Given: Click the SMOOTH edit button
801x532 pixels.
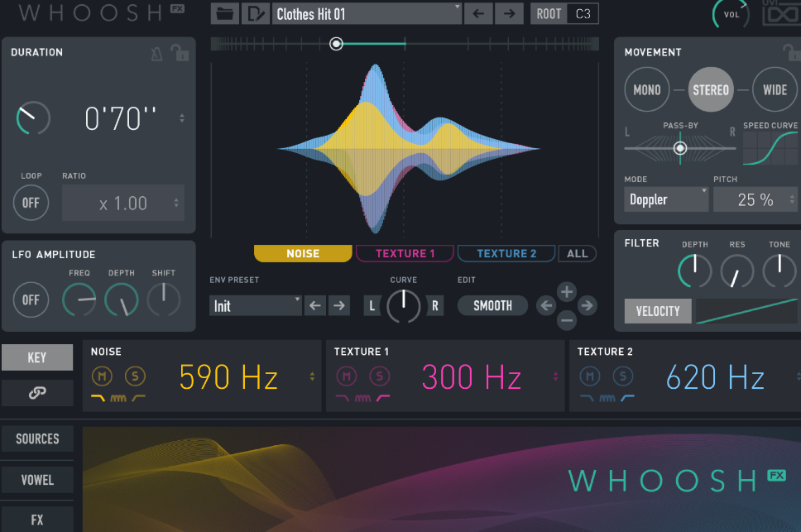Looking at the screenshot, I should click(x=492, y=306).
